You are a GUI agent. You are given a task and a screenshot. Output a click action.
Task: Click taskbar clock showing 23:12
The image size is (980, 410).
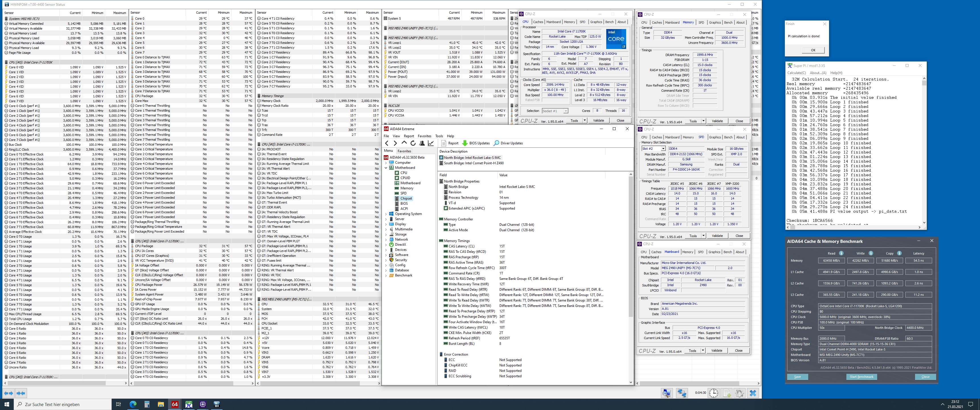[x=955, y=404]
